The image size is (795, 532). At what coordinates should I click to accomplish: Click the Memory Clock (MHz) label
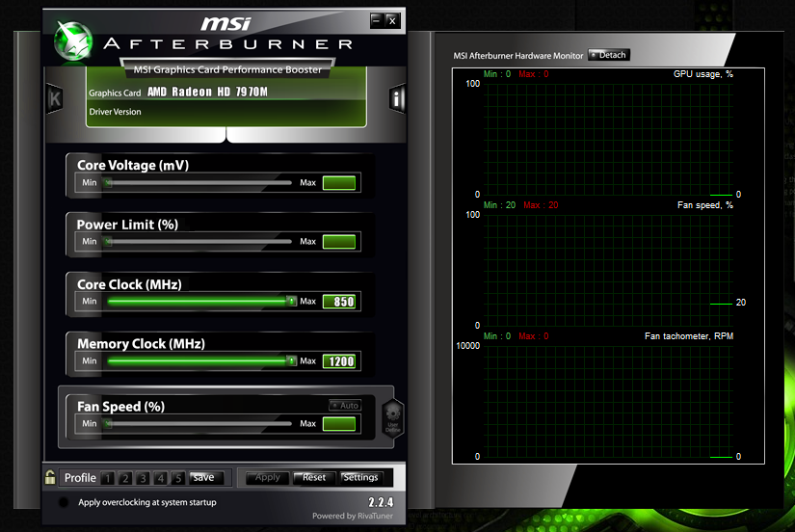point(141,344)
